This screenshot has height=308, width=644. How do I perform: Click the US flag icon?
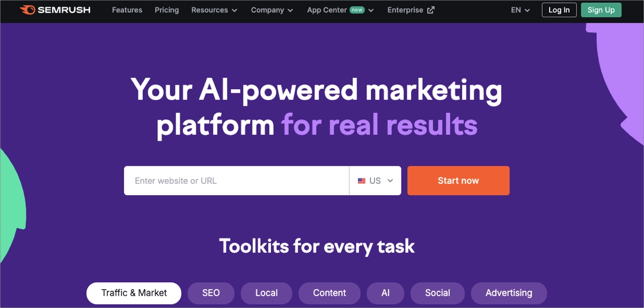click(362, 181)
